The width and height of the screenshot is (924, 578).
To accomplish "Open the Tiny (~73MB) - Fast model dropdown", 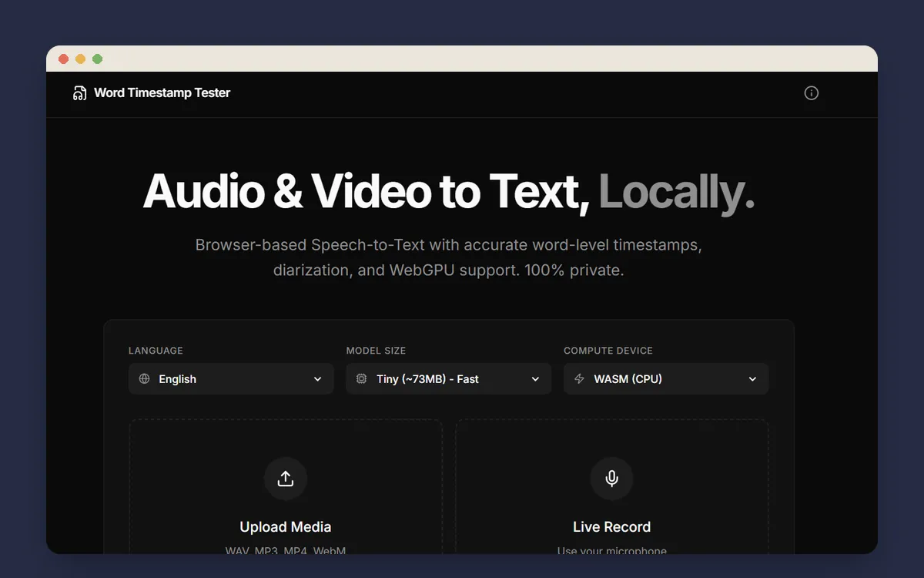I will (449, 379).
